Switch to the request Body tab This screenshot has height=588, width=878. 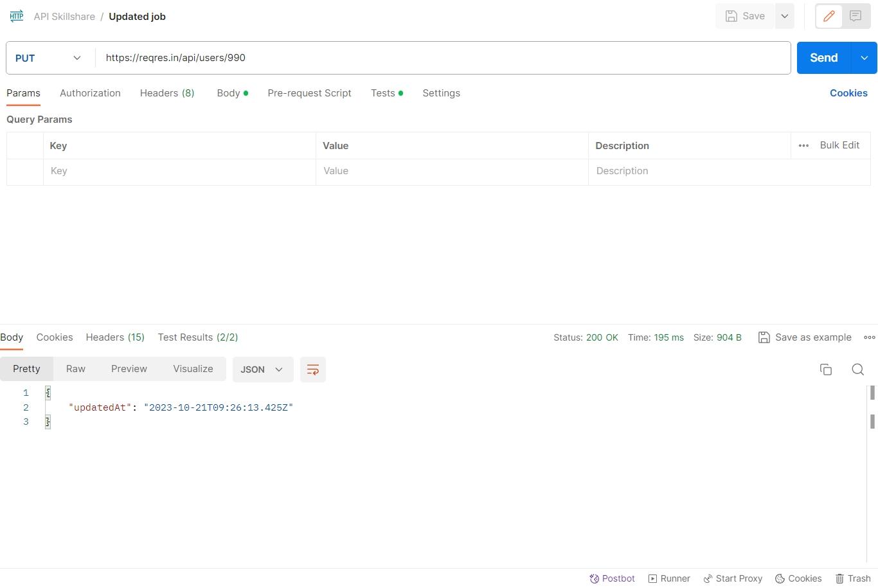(x=232, y=93)
